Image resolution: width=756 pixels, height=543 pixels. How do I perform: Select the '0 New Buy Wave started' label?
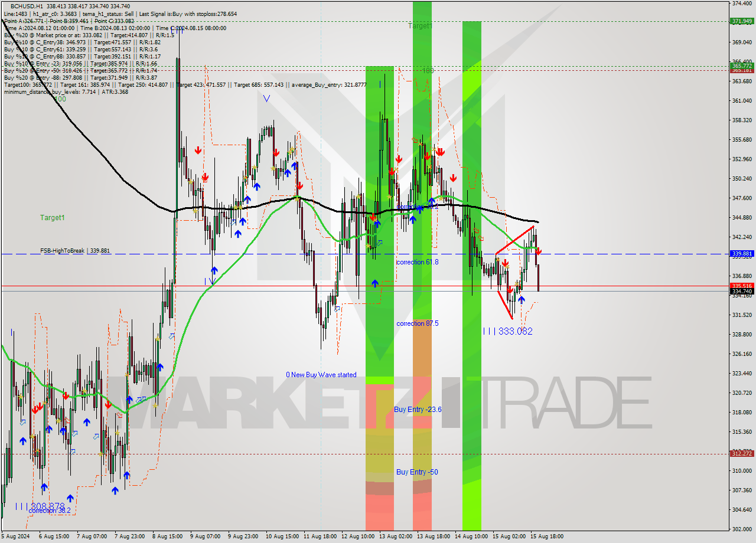pyautogui.click(x=321, y=375)
